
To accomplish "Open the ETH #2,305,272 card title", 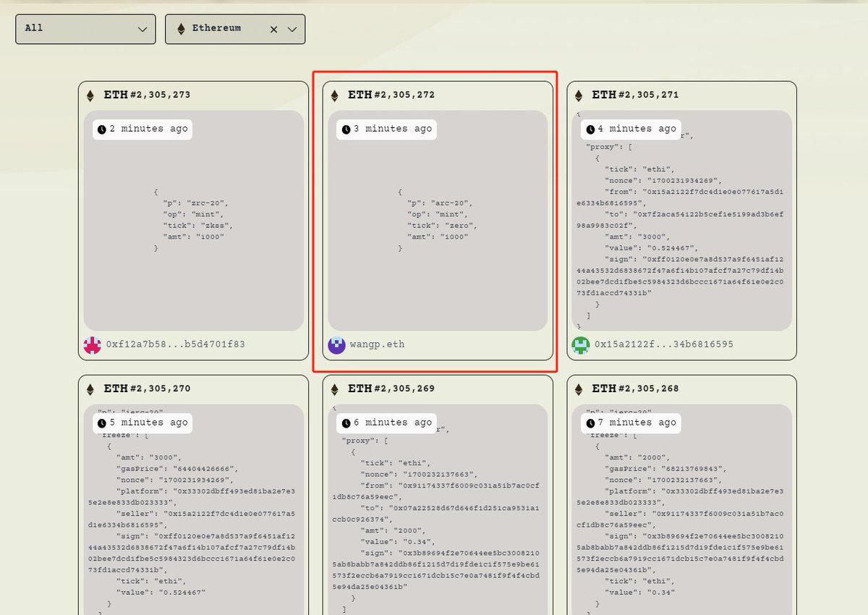I will coord(391,95).
